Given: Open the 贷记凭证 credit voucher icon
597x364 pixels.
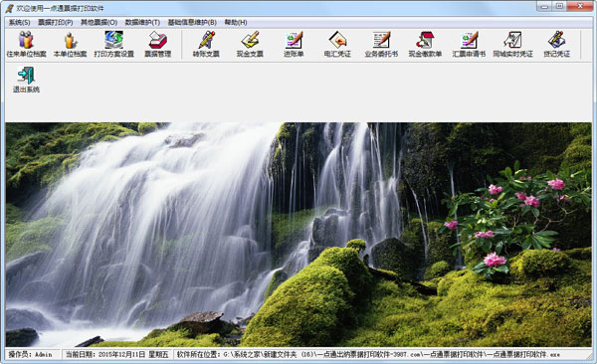Looking at the screenshot, I should click(x=556, y=45).
